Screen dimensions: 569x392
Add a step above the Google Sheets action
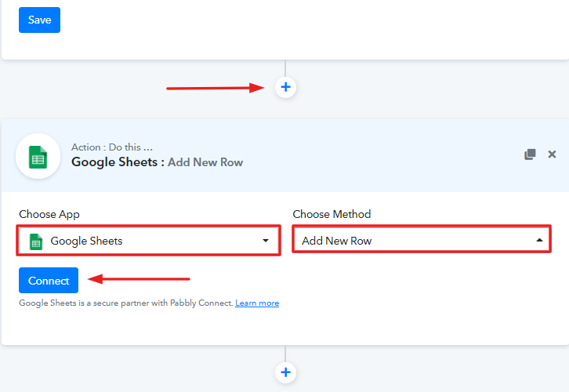285,87
